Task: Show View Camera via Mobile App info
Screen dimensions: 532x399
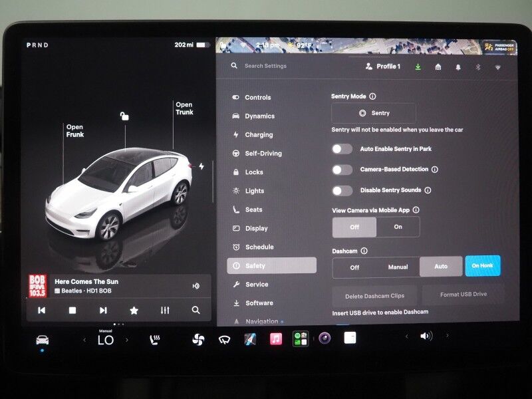Action: (x=416, y=210)
